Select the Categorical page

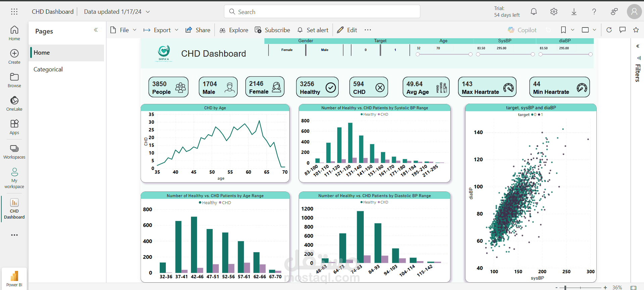(67, 69)
